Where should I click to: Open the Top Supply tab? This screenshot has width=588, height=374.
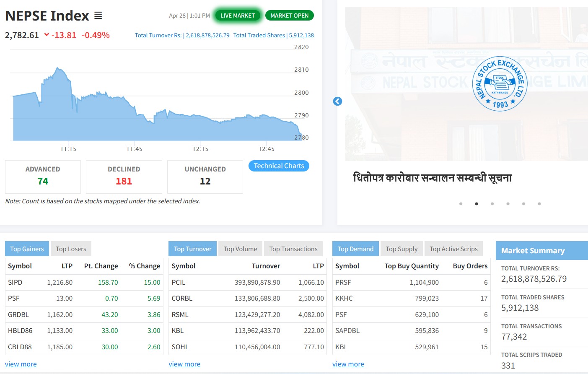(x=401, y=249)
